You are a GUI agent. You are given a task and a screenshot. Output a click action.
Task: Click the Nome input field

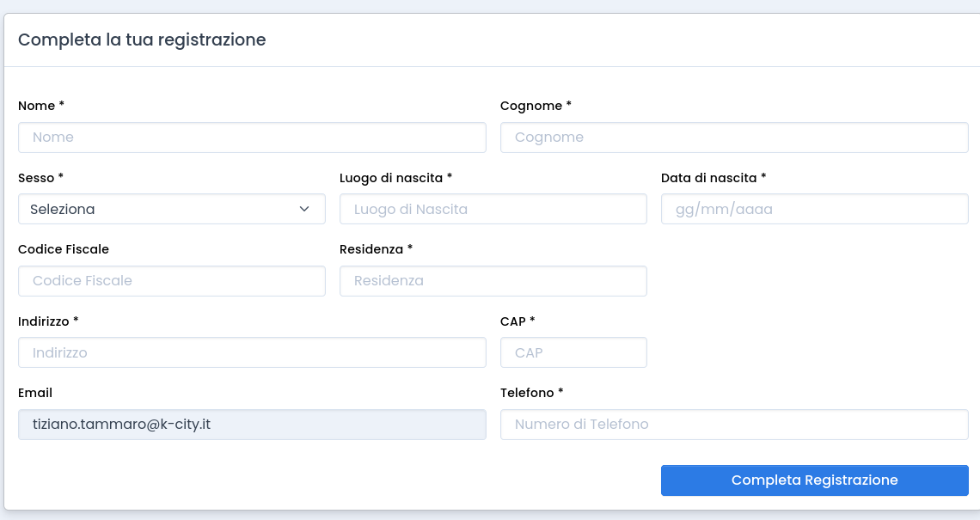click(252, 138)
